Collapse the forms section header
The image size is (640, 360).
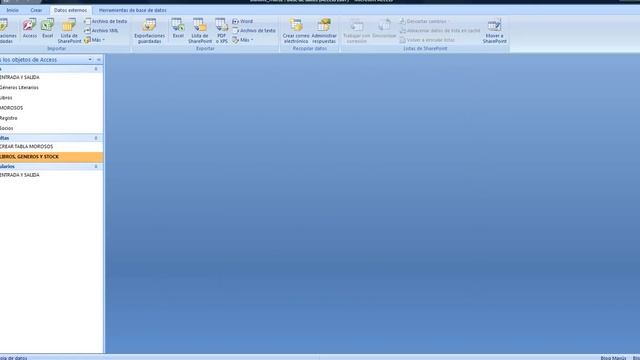96,167
